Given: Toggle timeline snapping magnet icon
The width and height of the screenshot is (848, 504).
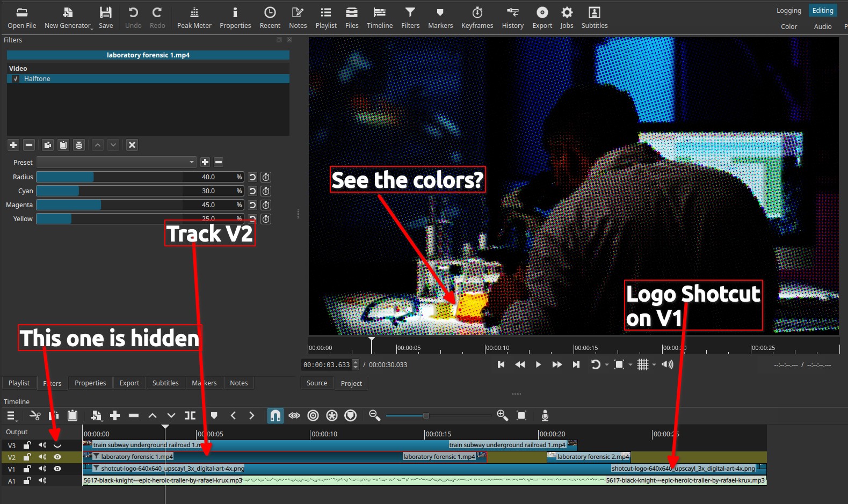Looking at the screenshot, I should click(x=275, y=416).
